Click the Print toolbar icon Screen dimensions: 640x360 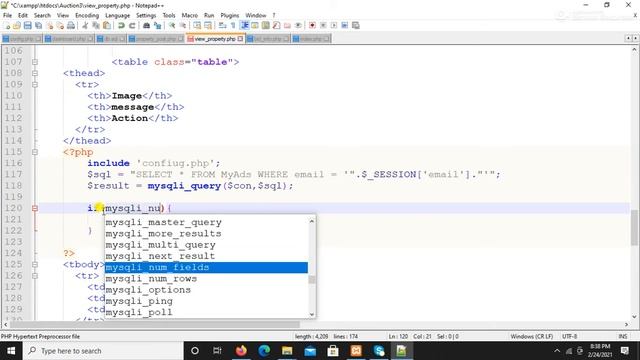71,25
